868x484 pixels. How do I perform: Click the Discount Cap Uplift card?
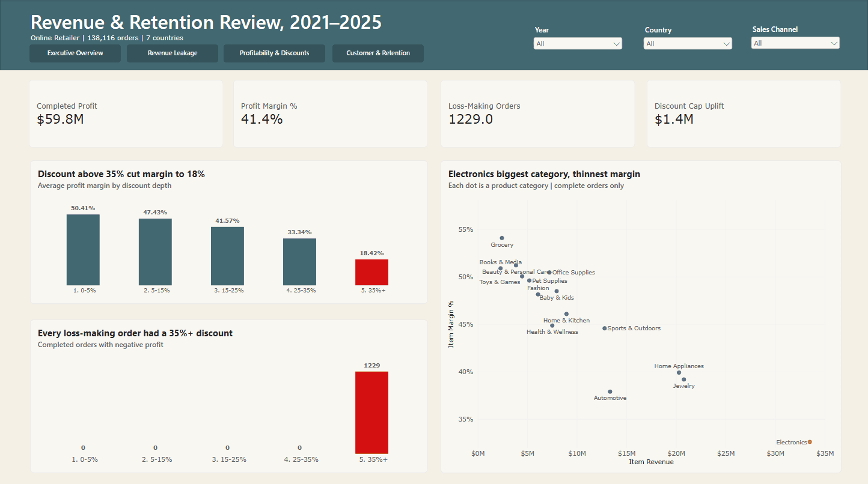744,114
